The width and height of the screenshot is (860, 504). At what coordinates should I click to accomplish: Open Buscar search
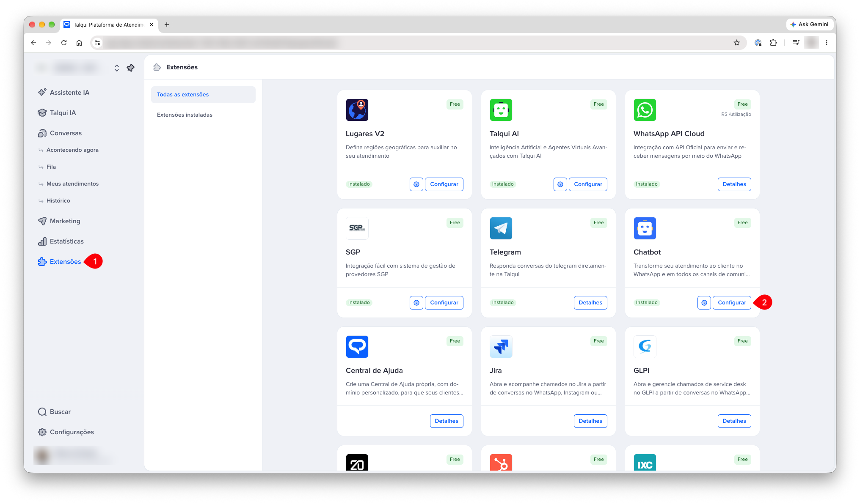point(54,411)
